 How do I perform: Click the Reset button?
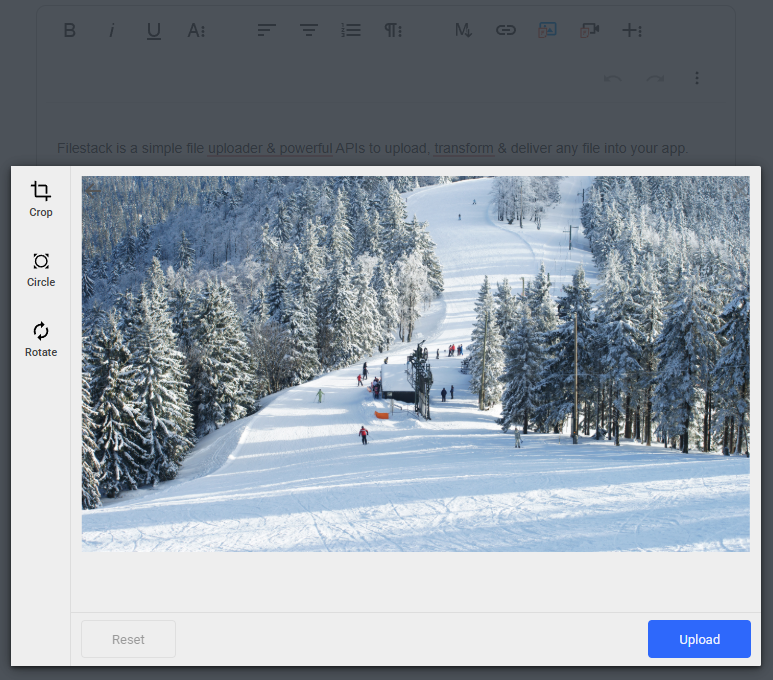point(128,639)
